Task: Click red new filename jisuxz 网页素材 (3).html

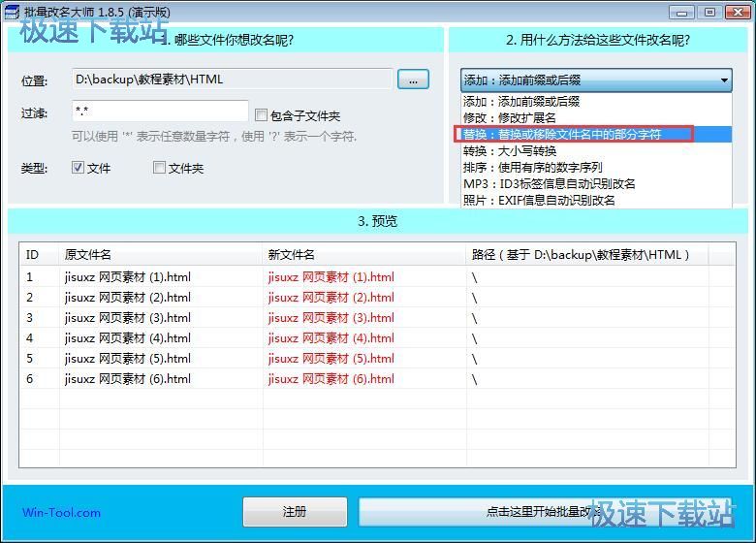Action: (331, 318)
